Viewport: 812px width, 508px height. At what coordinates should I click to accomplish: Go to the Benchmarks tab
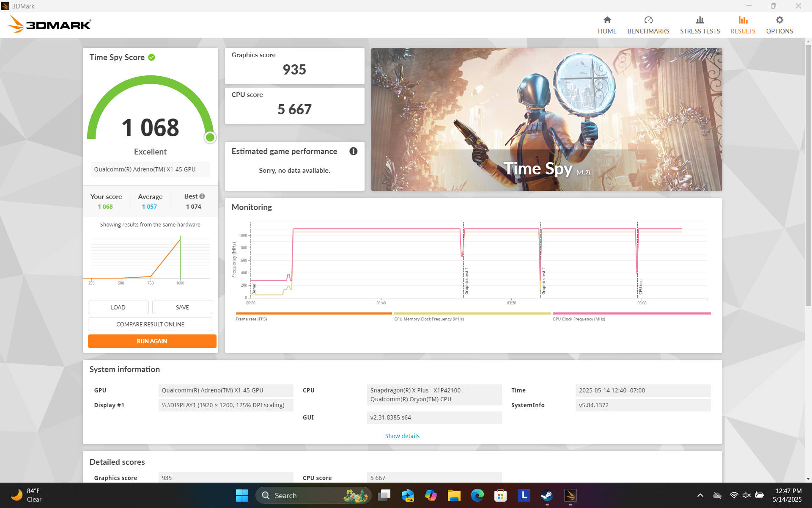point(648,25)
